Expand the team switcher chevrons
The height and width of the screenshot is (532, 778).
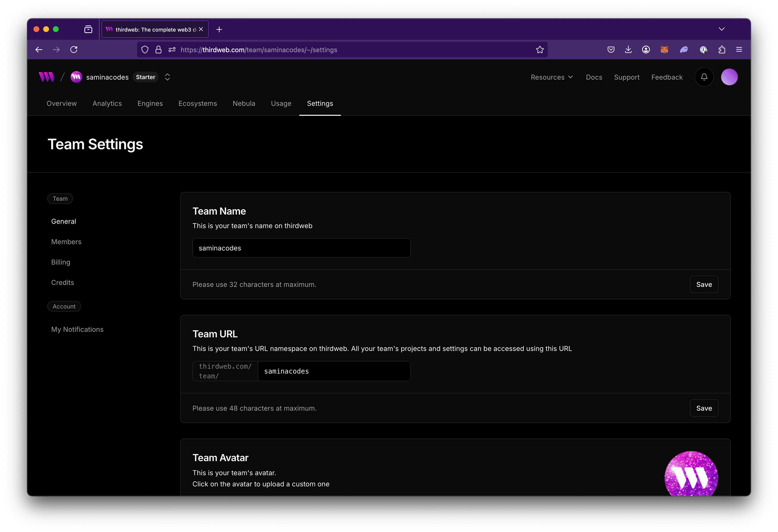coord(167,77)
